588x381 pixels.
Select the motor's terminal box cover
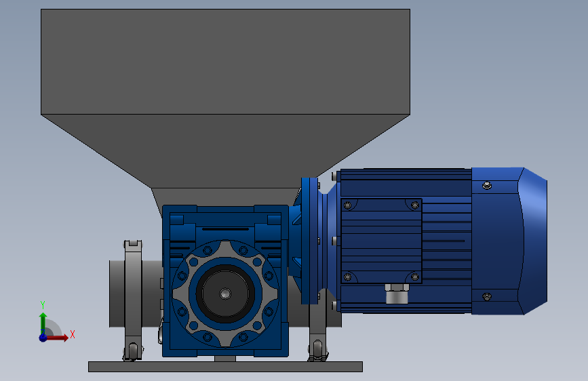click(x=381, y=241)
